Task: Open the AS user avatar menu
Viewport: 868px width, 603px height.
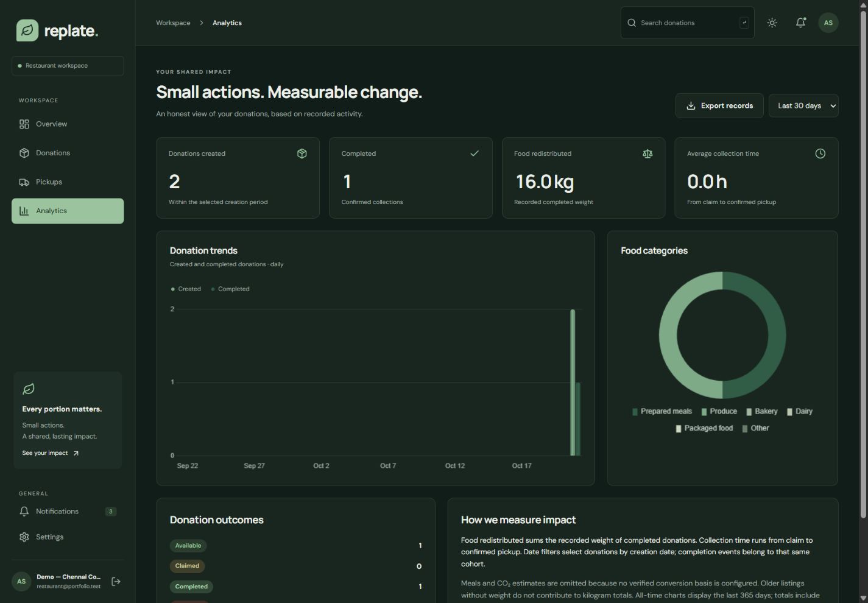Action: pos(828,23)
